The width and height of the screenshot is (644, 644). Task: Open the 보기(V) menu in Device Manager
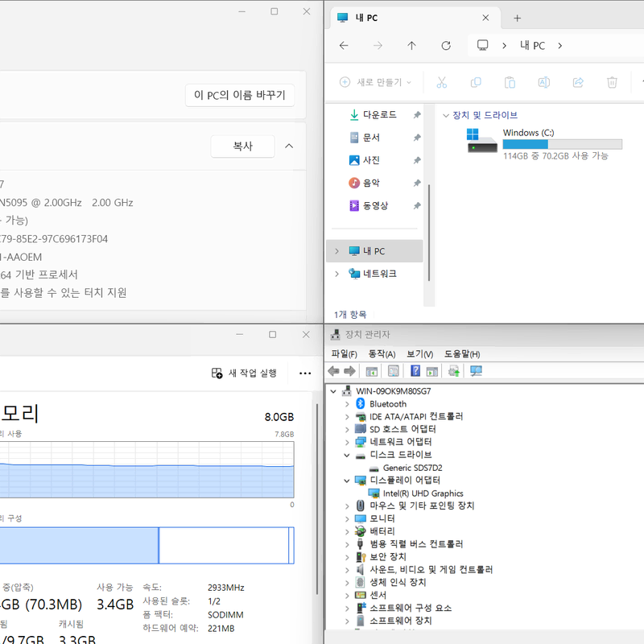[x=419, y=353]
